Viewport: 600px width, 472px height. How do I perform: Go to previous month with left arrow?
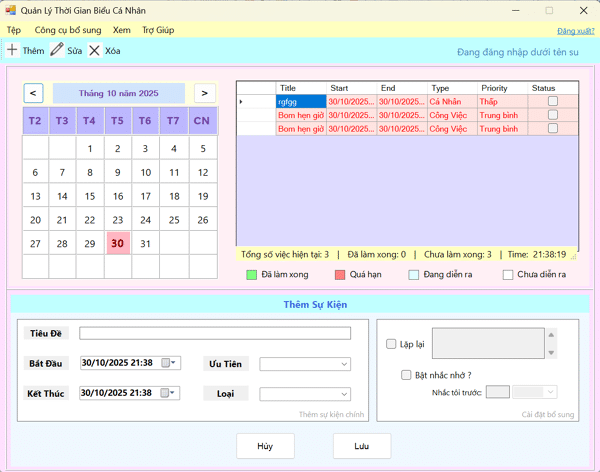[x=34, y=93]
